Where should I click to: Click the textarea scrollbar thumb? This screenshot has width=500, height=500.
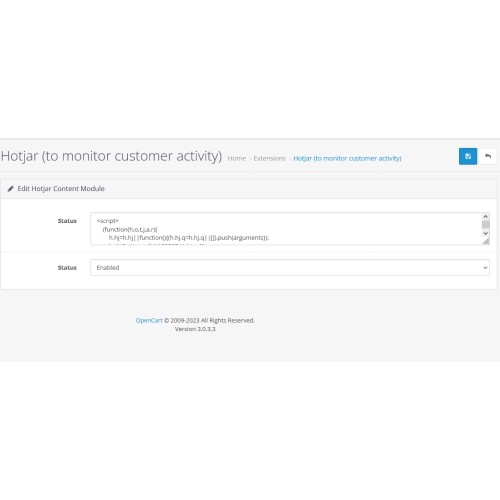tap(486, 225)
